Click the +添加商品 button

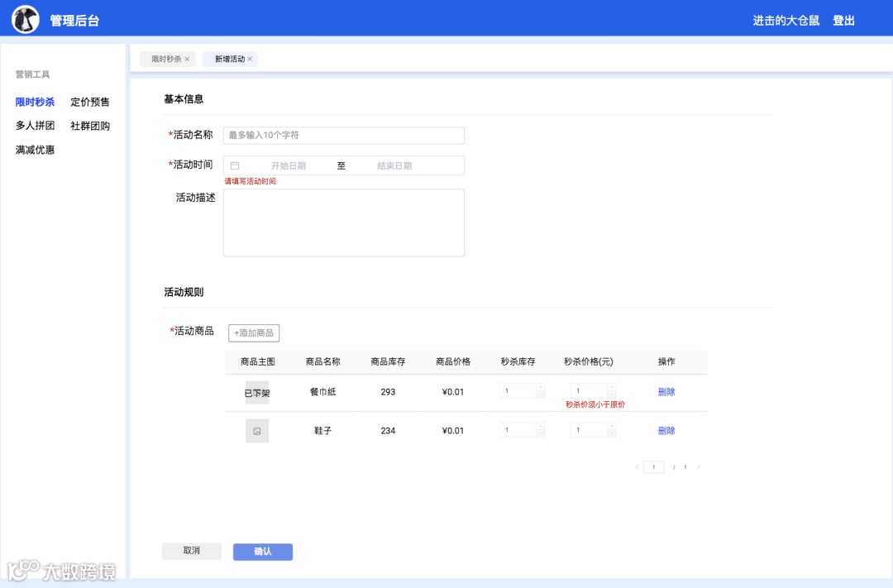point(254,332)
